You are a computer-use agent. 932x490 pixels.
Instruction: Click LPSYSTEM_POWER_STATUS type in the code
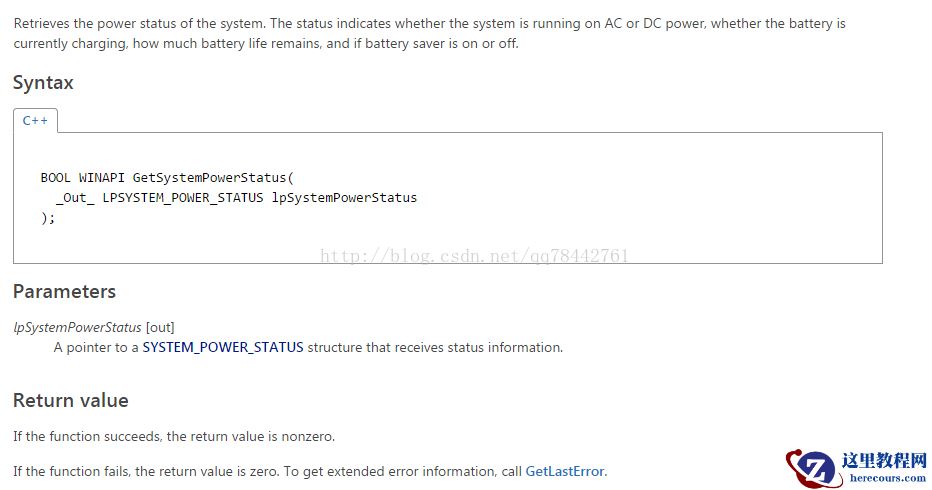pos(183,198)
